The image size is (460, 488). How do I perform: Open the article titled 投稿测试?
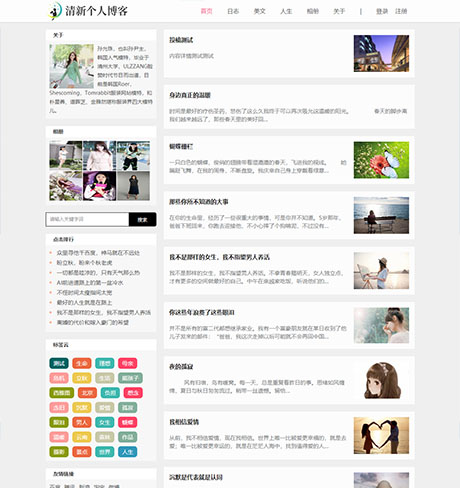181,40
